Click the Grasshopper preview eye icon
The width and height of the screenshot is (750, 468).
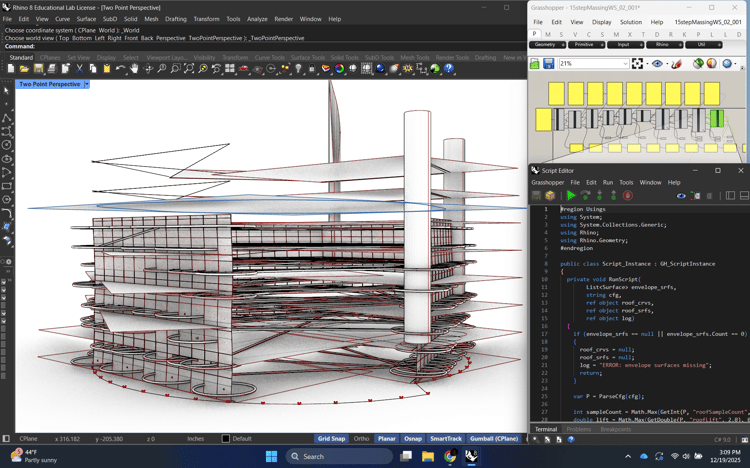(x=657, y=64)
